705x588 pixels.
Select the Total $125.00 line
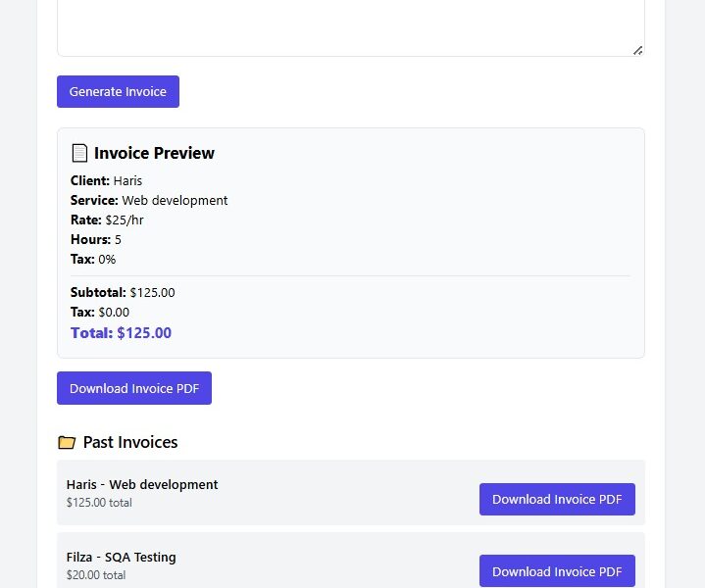click(x=121, y=333)
